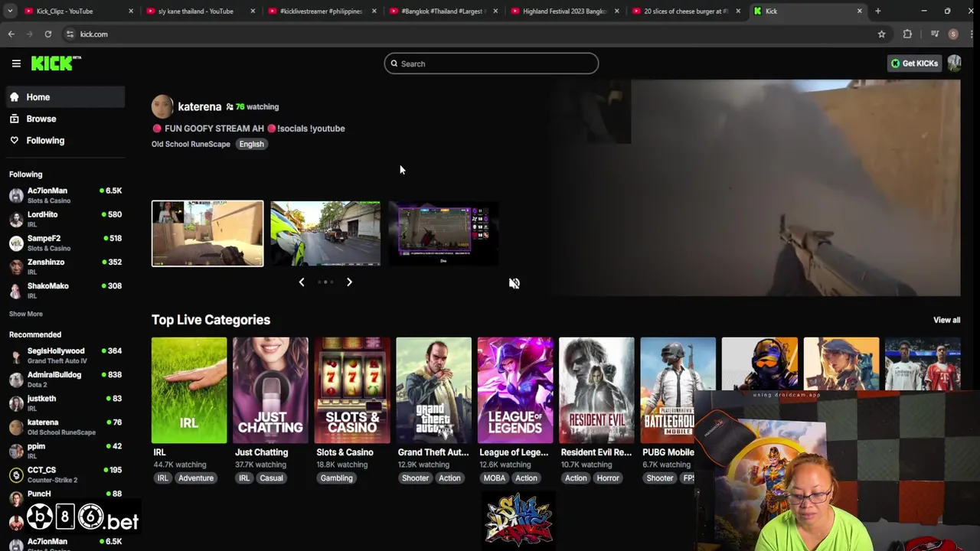Switch to 20 slices of cheese burger tab

click(686, 11)
